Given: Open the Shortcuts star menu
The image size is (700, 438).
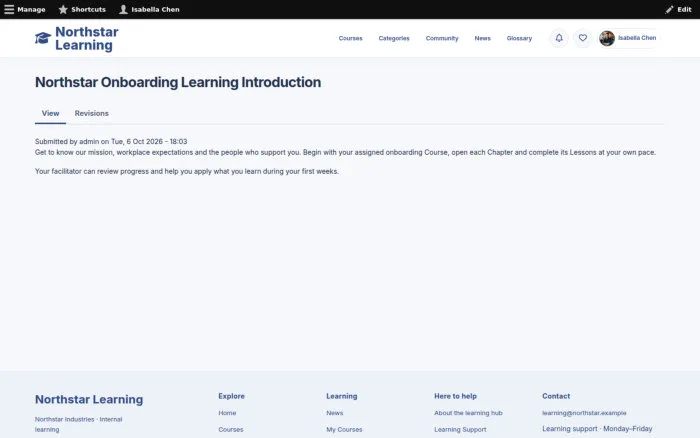Looking at the screenshot, I should [82, 9].
